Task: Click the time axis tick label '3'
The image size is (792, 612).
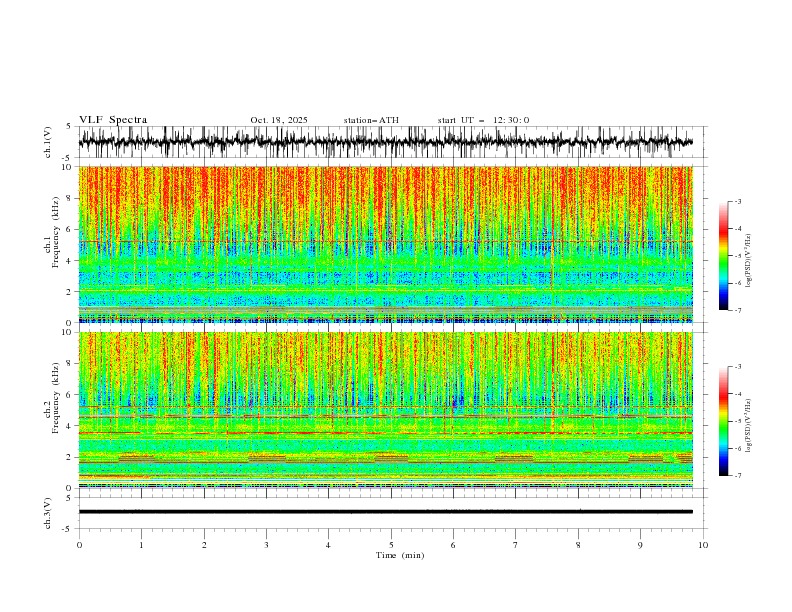Action: 266,545
